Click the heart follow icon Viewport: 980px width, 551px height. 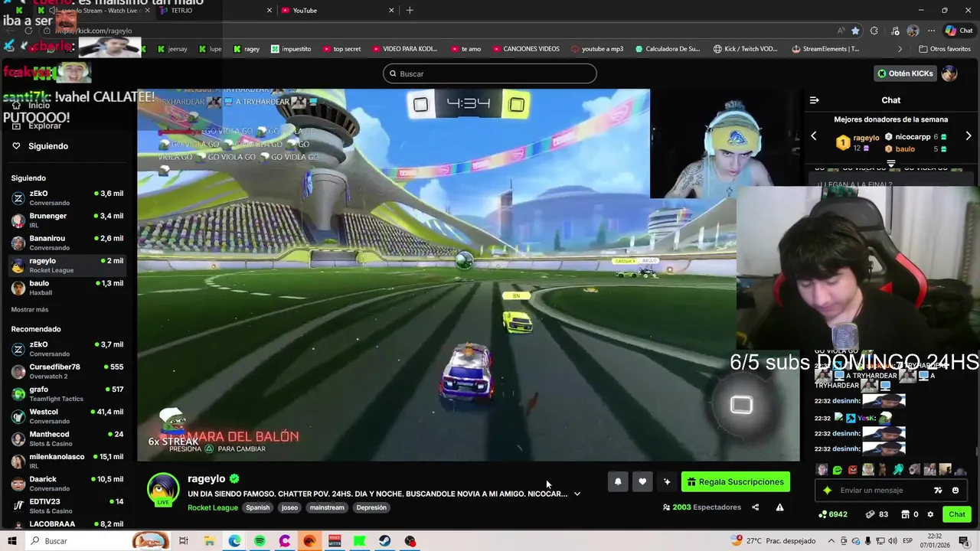tap(642, 481)
